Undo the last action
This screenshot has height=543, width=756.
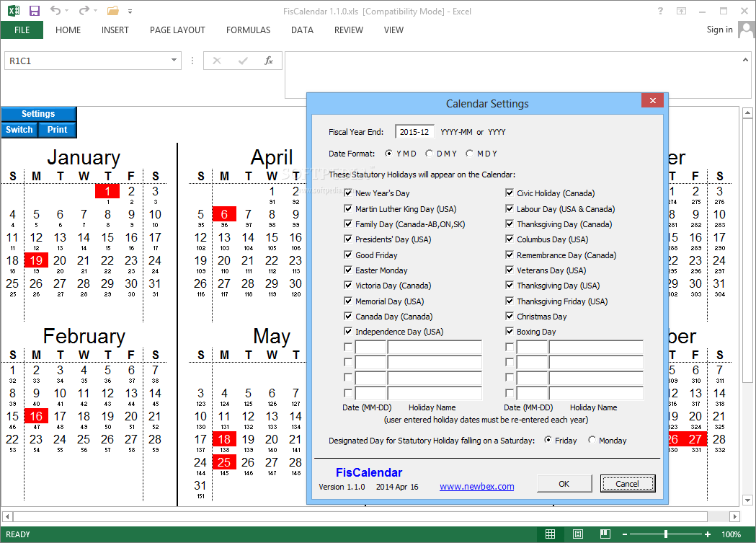point(55,10)
